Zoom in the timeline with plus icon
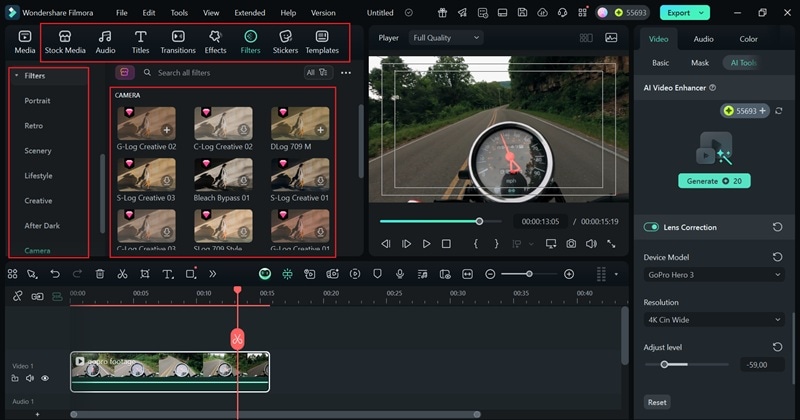This screenshot has width=800, height=420. (569, 274)
